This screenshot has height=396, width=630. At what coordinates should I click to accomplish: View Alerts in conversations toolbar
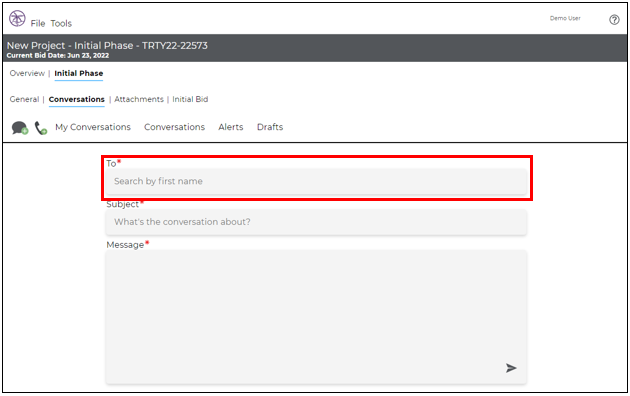(231, 127)
